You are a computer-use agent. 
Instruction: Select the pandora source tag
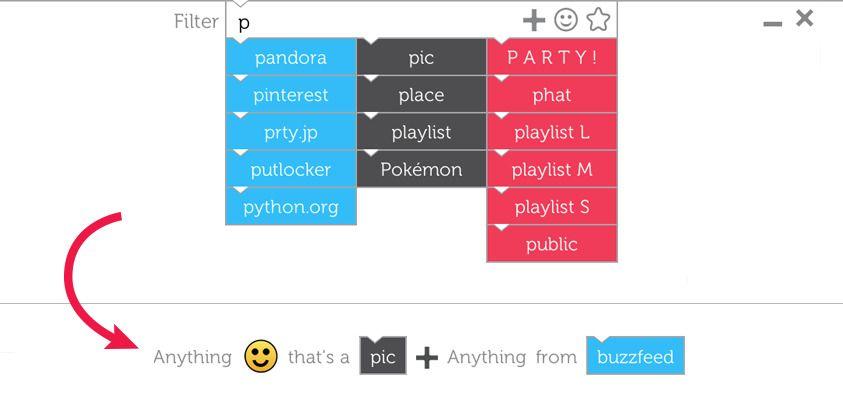click(x=291, y=57)
